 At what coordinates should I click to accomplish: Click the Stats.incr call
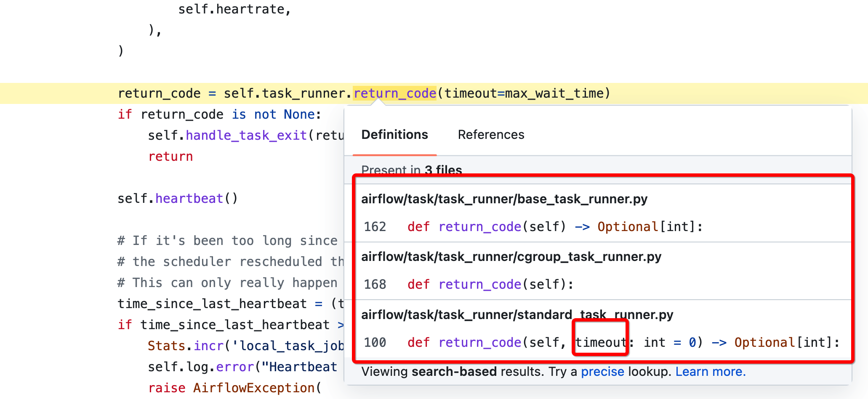pyautogui.click(x=186, y=346)
